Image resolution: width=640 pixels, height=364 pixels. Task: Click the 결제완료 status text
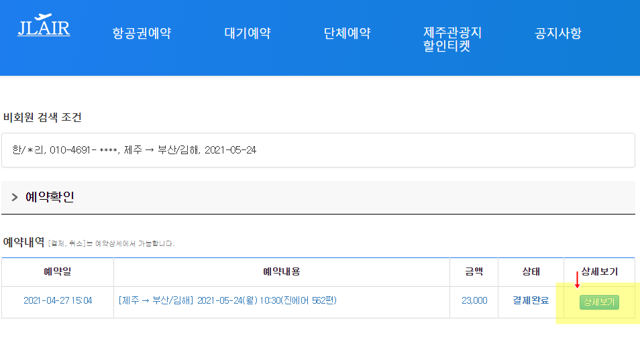click(x=531, y=301)
